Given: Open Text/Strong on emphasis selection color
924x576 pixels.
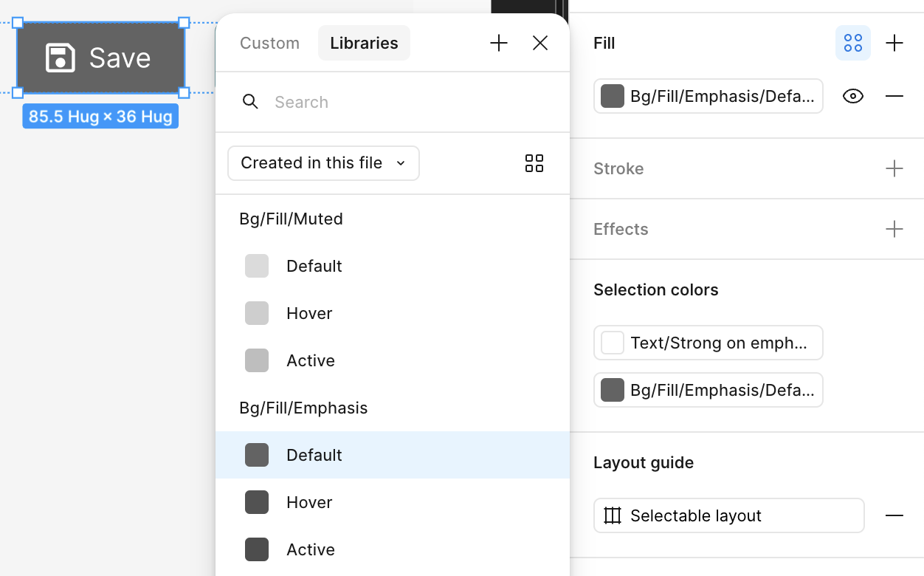Looking at the screenshot, I should point(708,343).
